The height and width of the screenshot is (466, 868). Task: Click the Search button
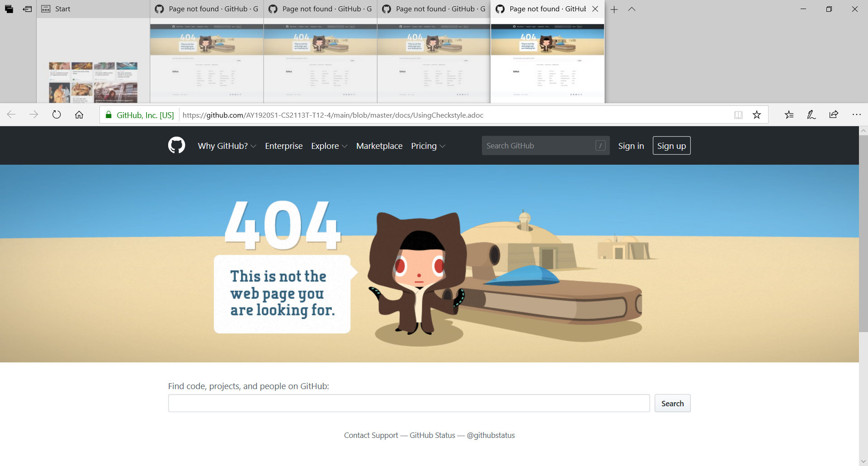click(x=673, y=403)
